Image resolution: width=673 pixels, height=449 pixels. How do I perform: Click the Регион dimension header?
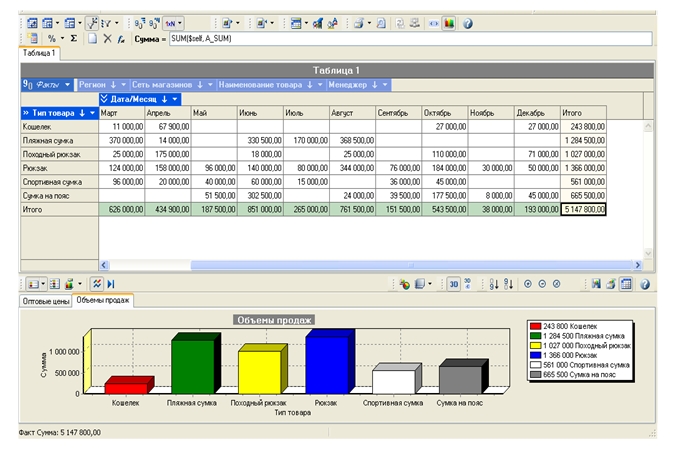[x=102, y=85]
